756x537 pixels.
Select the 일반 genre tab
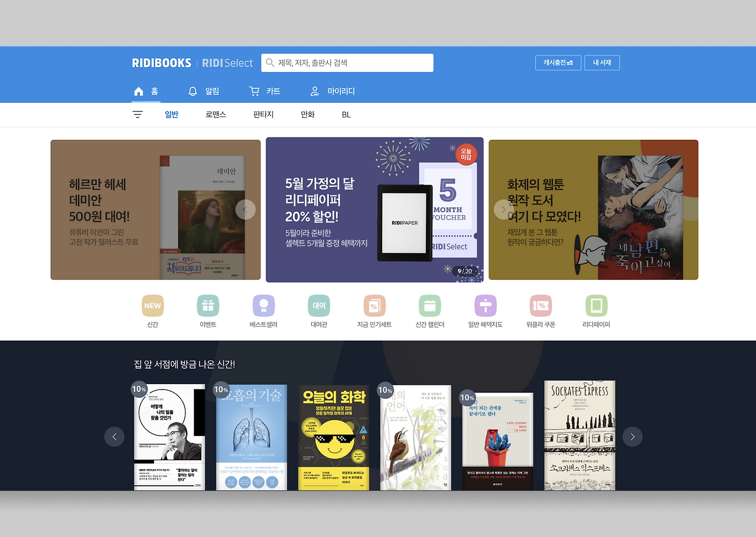pyautogui.click(x=171, y=114)
